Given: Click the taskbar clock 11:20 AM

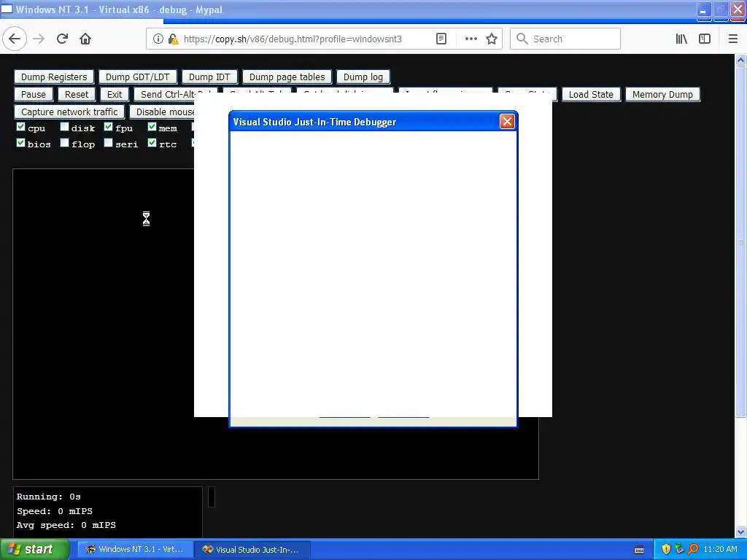Looking at the screenshot, I should (720, 550).
